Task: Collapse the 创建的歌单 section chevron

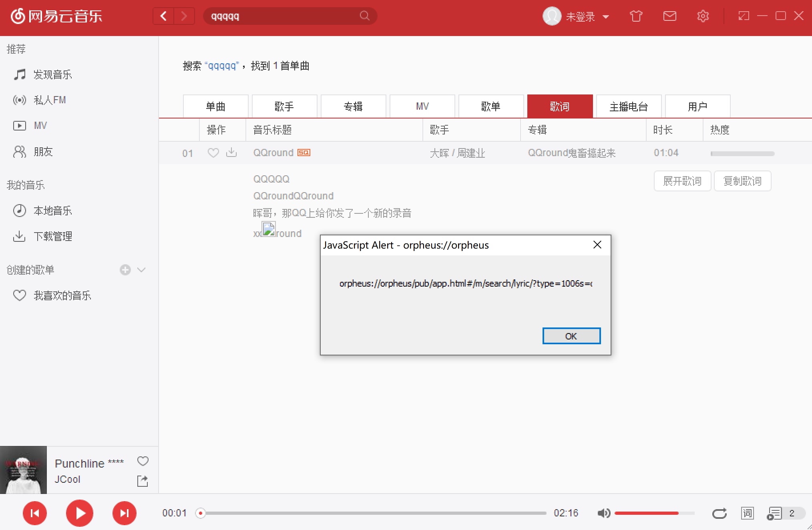Action: coord(141,270)
